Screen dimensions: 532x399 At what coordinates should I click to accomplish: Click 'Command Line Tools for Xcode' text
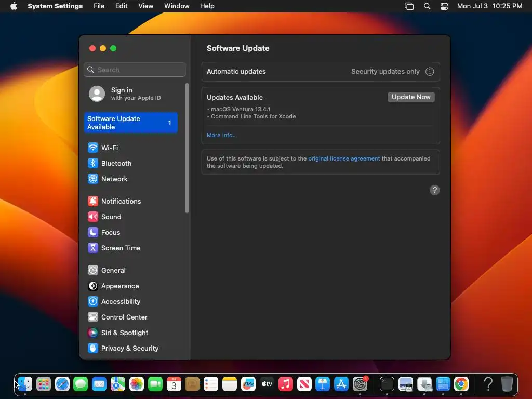tap(253, 116)
